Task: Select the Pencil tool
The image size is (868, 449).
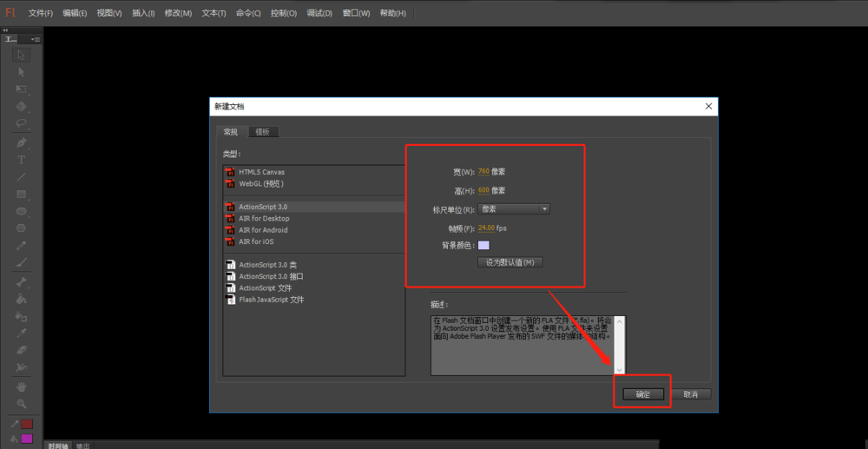Action: click(x=22, y=245)
